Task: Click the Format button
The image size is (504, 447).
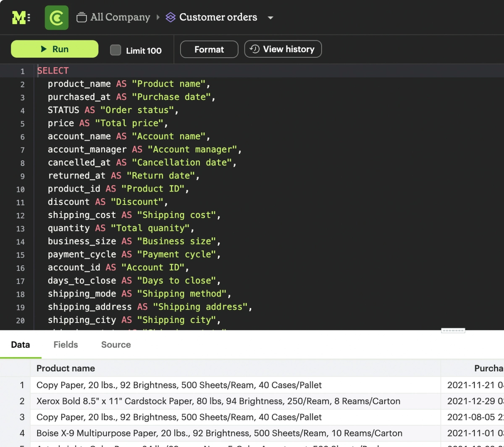Action: 209,49
